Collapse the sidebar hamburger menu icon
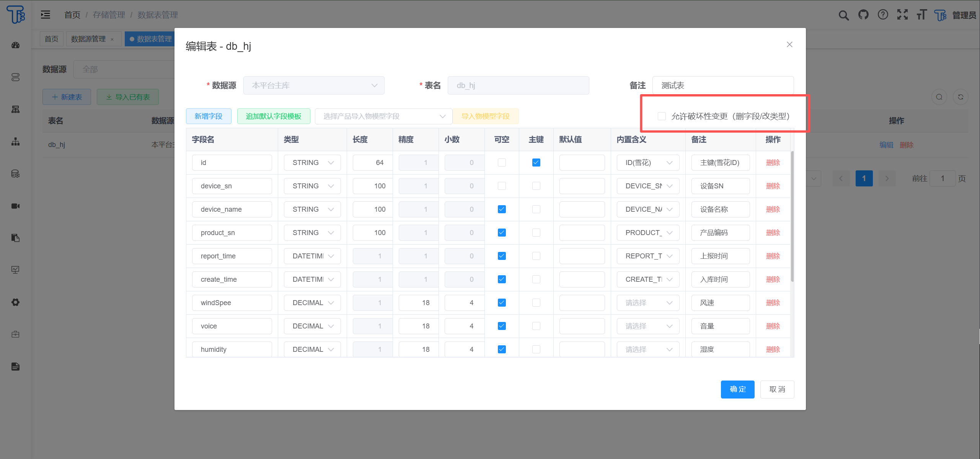The width and height of the screenshot is (980, 459). point(46,15)
